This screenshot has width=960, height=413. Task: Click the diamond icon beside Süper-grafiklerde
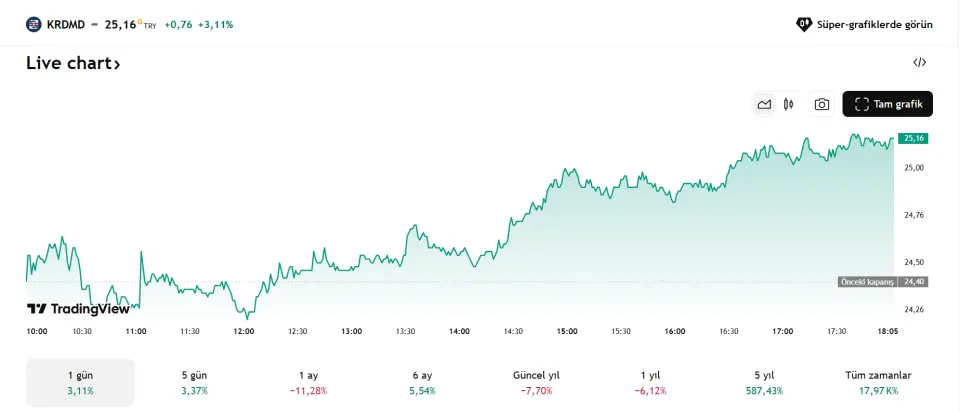pos(803,24)
